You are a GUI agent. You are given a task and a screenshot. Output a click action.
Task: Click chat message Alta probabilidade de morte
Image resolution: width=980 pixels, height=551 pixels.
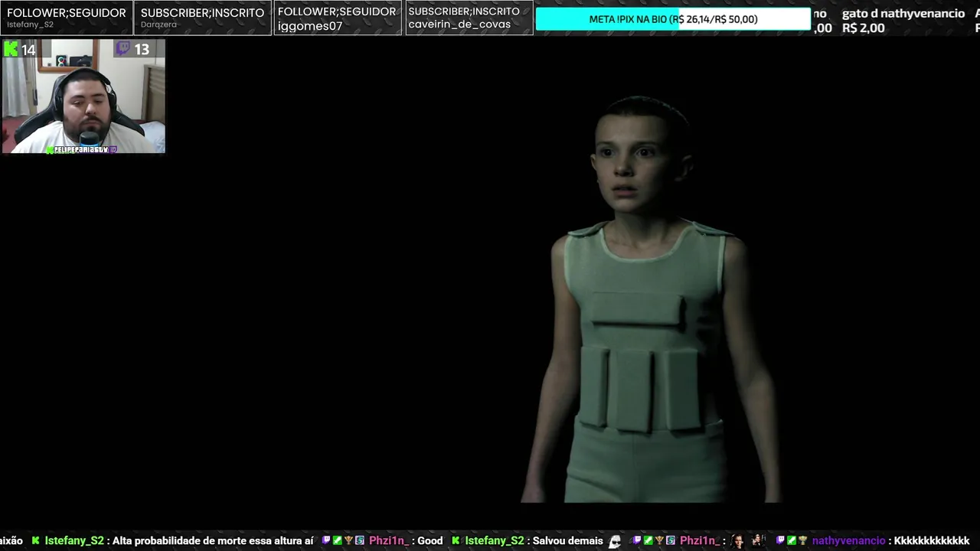coord(214,540)
